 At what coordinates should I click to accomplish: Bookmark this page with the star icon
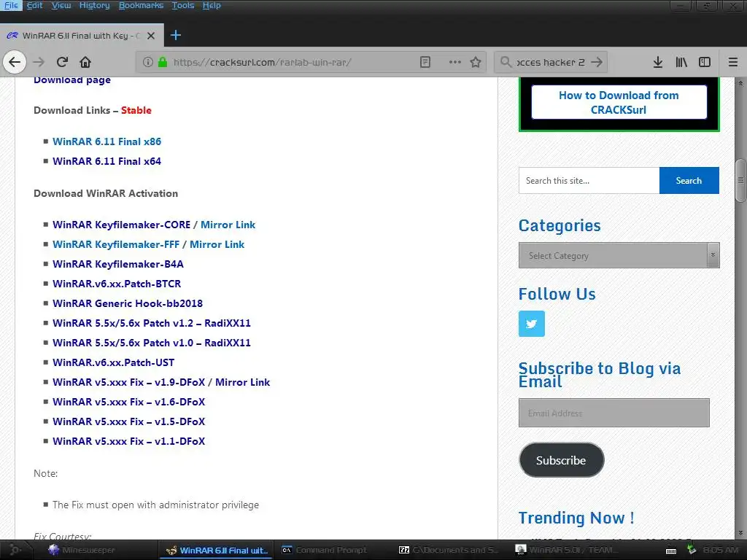[476, 62]
